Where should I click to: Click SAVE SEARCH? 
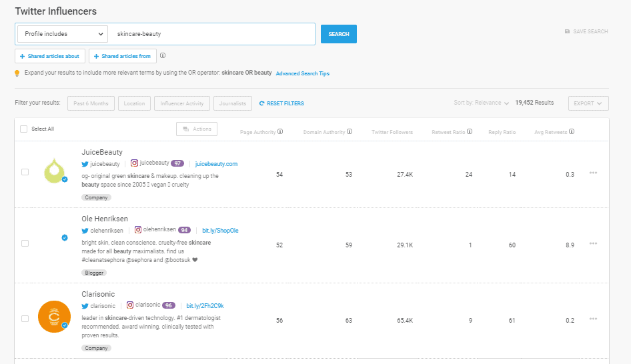point(586,31)
